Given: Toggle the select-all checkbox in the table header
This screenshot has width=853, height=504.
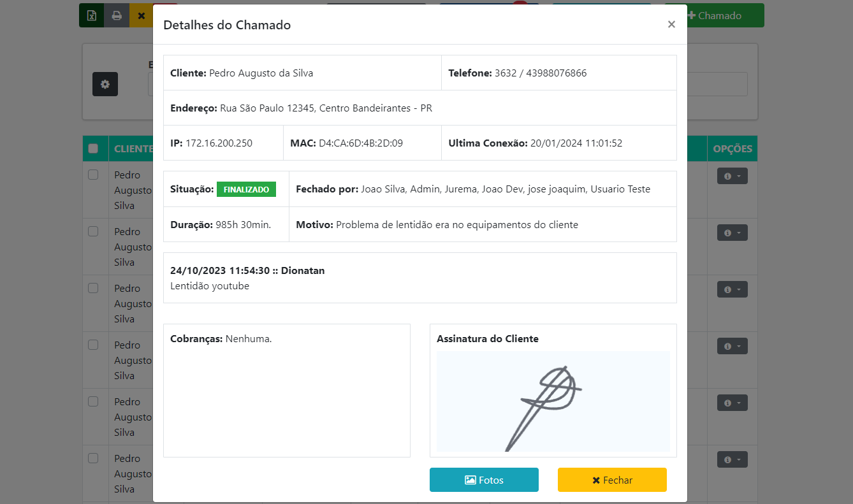Looking at the screenshot, I should pyautogui.click(x=94, y=148).
